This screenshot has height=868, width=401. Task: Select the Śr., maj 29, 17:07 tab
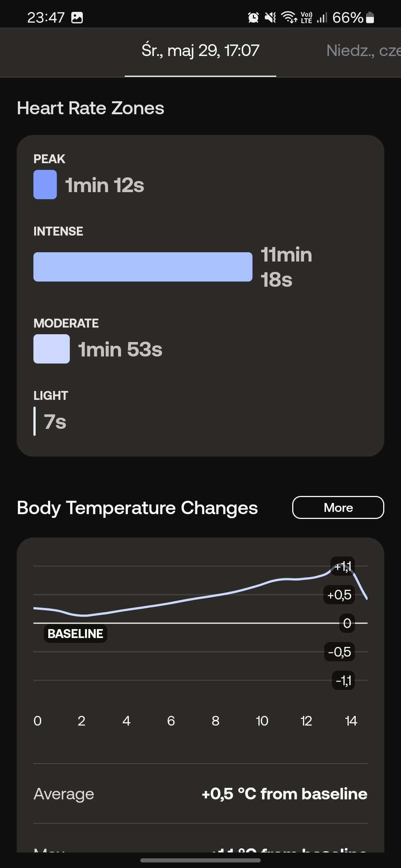coord(200,51)
